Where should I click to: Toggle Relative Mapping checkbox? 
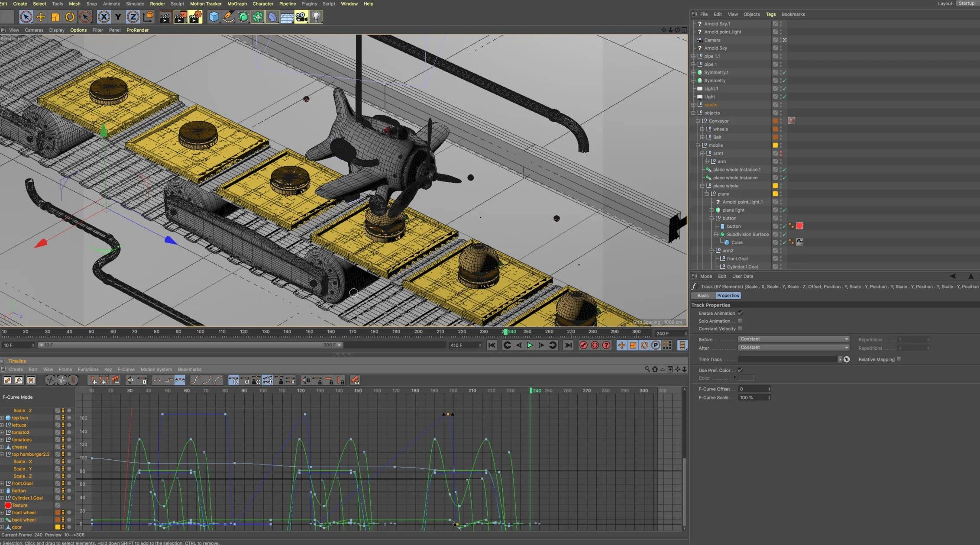pyautogui.click(x=899, y=359)
